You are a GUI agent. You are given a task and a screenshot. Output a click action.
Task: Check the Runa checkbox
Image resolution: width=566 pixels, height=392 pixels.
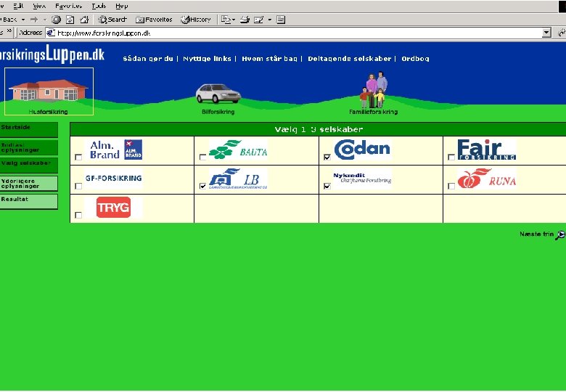pos(451,186)
